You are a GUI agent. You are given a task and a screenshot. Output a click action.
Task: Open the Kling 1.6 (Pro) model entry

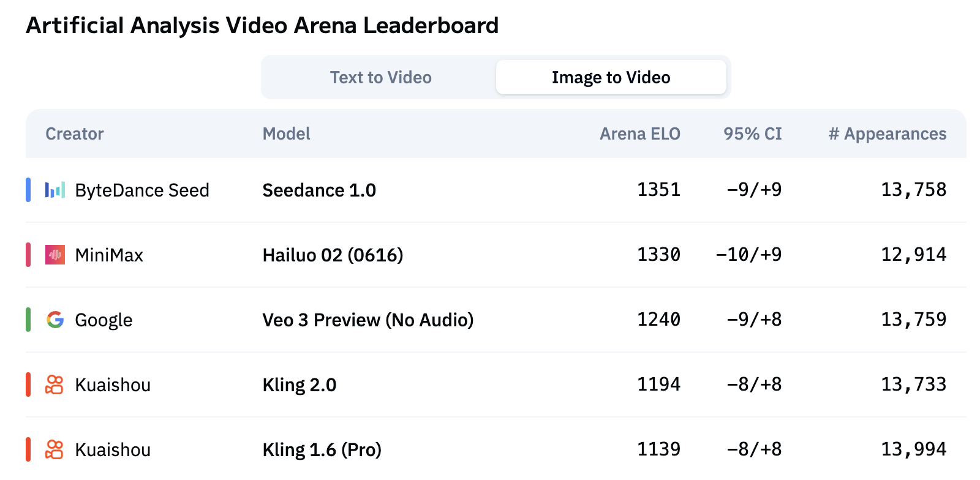coord(322,450)
